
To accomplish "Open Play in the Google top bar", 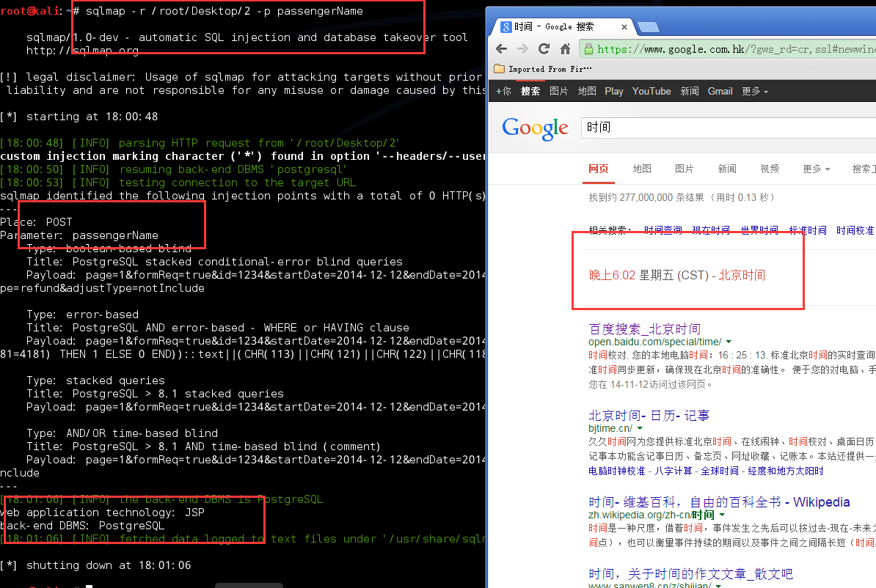I will click(x=614, y=91).
